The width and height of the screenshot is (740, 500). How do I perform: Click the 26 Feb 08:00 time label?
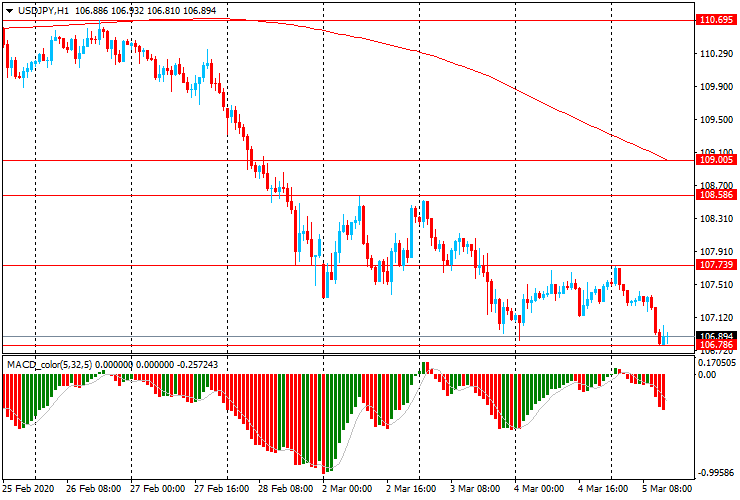93,489
